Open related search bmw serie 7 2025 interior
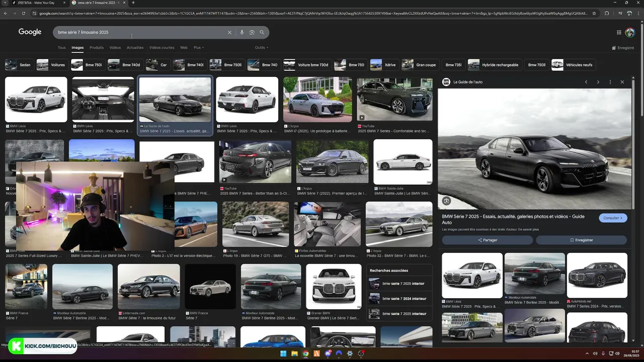This screenshot has width=644, height=362. [x=399, y=284]
